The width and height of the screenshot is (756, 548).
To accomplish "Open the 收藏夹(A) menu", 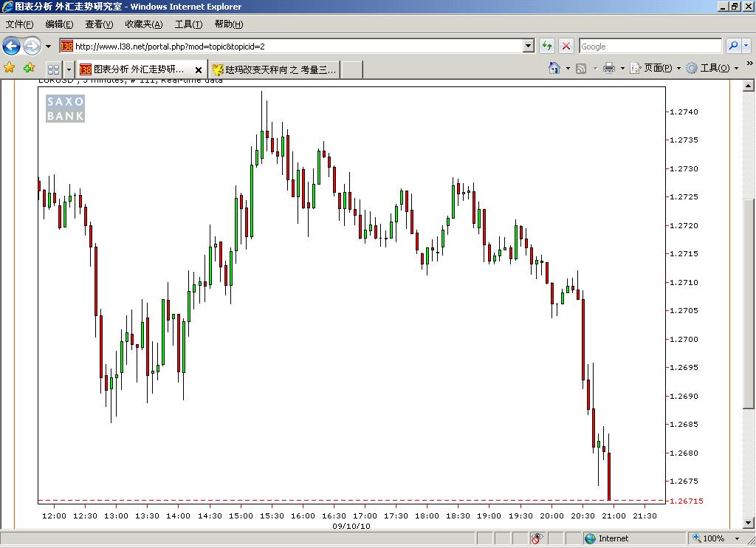I will [144, 24].
